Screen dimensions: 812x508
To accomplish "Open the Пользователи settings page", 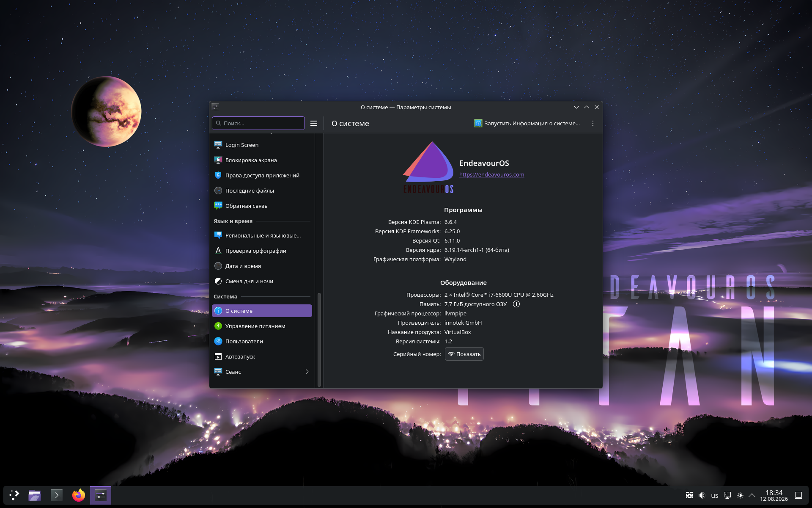I will coord(262,341).
